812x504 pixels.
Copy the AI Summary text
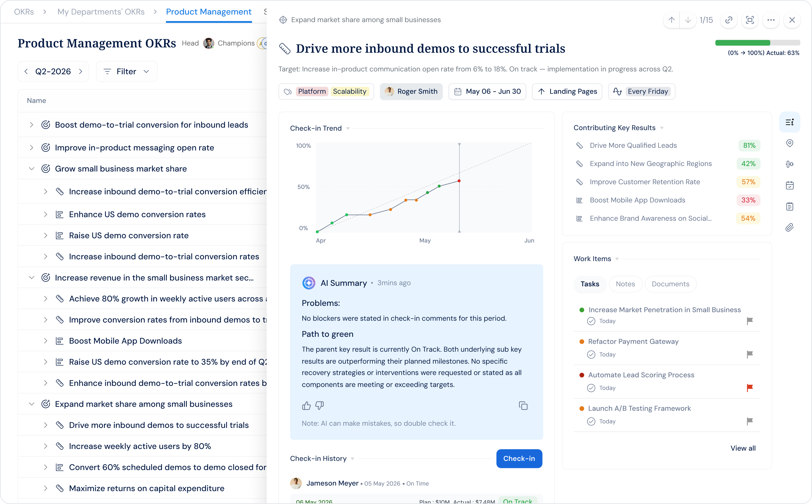pos(523,406)
